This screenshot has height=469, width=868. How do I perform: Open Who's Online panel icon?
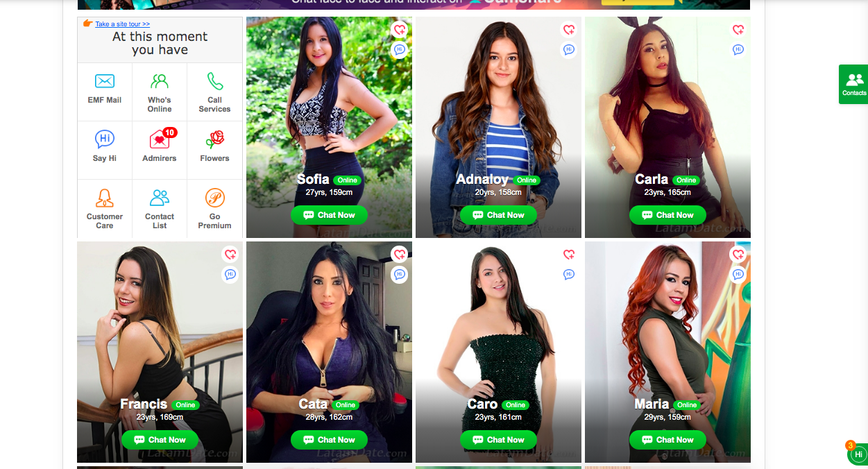(x=160, y=82)
